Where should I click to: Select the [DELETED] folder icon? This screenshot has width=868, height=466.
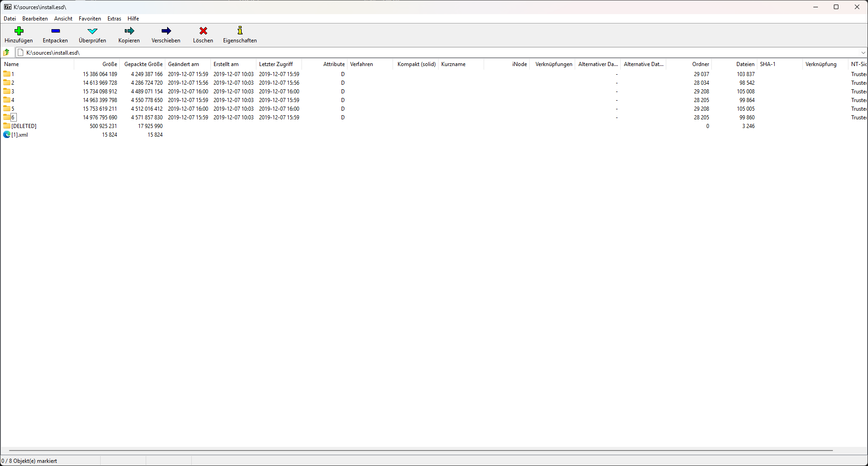tap(7, 126)
